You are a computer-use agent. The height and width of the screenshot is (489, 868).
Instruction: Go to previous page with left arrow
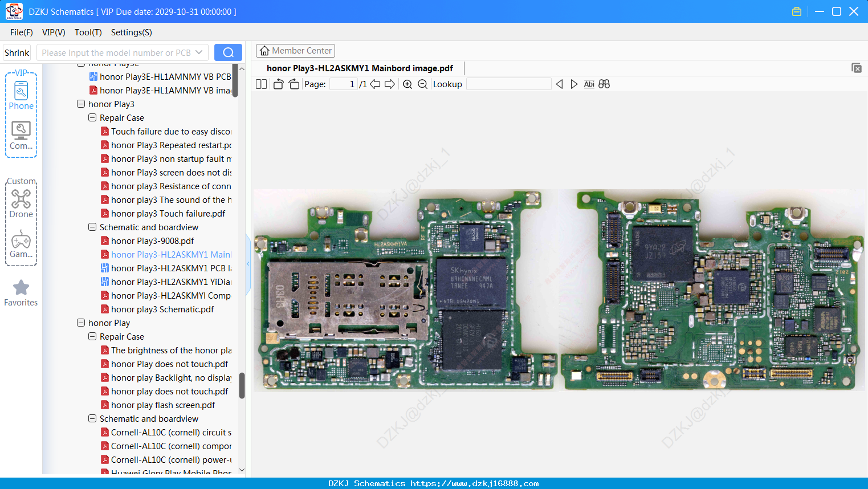click(x=375, y=84)
